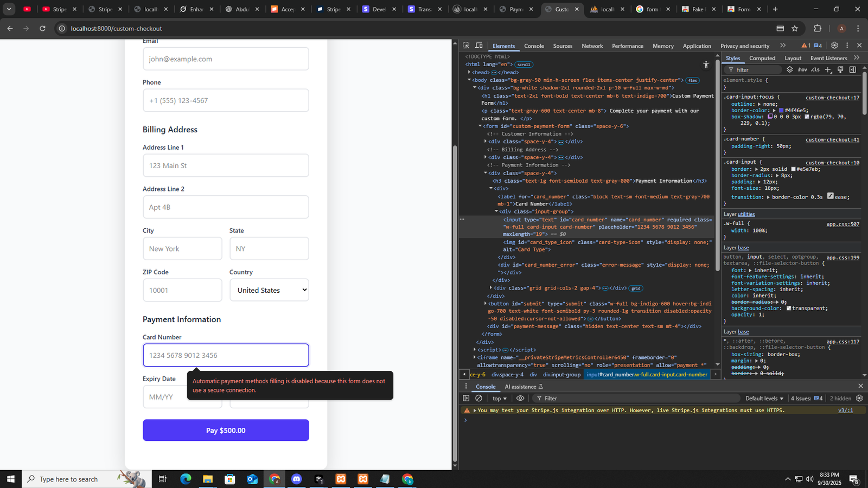
Task: Click the new style rule plus icon
Action: click(828, 69)
